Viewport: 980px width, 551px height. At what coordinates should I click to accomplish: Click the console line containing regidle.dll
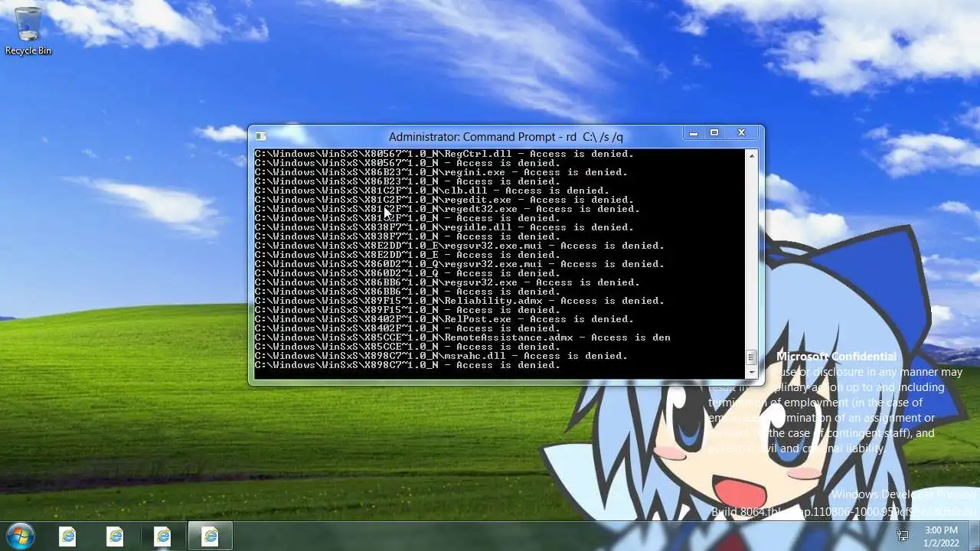click(444, 227)
